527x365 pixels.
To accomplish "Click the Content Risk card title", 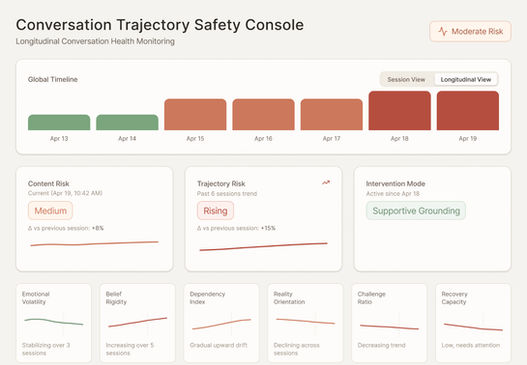I will click(49, 184).
